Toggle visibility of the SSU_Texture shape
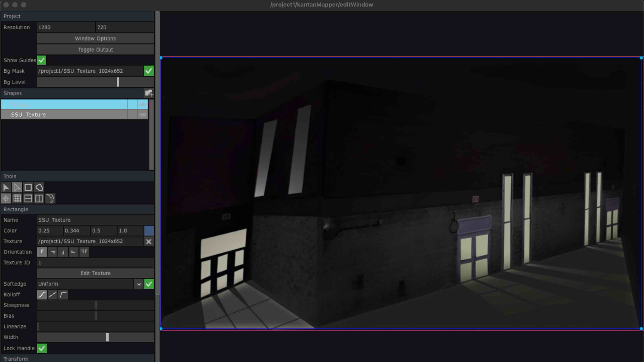This screenshot has height=362, width=644. [x=142, y=115]
